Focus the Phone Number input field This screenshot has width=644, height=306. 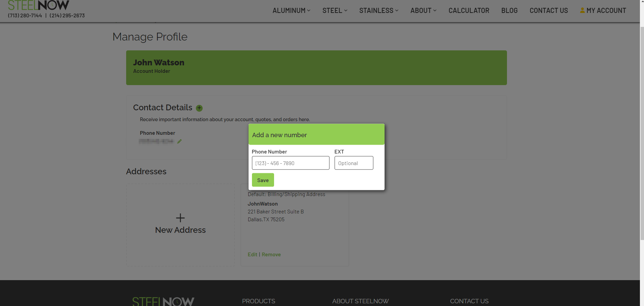click(x=290, y=163)
